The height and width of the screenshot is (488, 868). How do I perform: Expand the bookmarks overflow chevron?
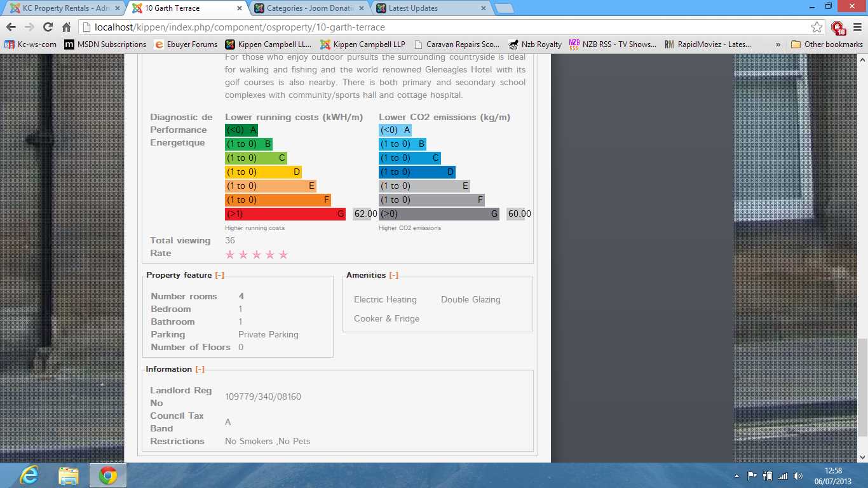coord(778,44)
